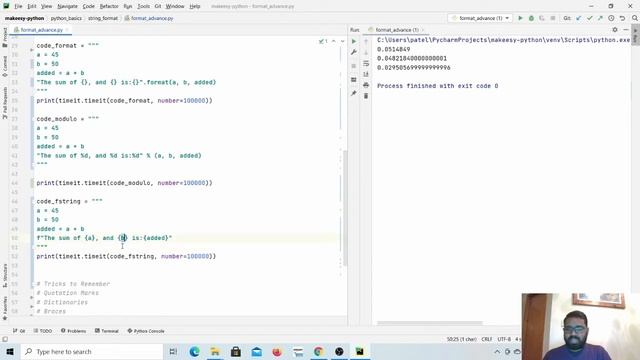Click the Run console horizontal scrollbar
Screen dimensions: 640x360
429,323
